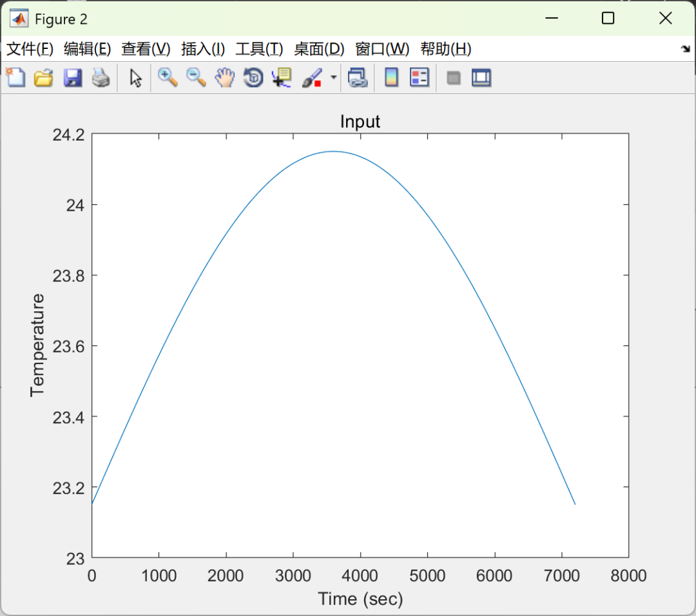Open the 工具(T) menu
This screenshot has width=696, height=616.
click(x=259, y=49)
